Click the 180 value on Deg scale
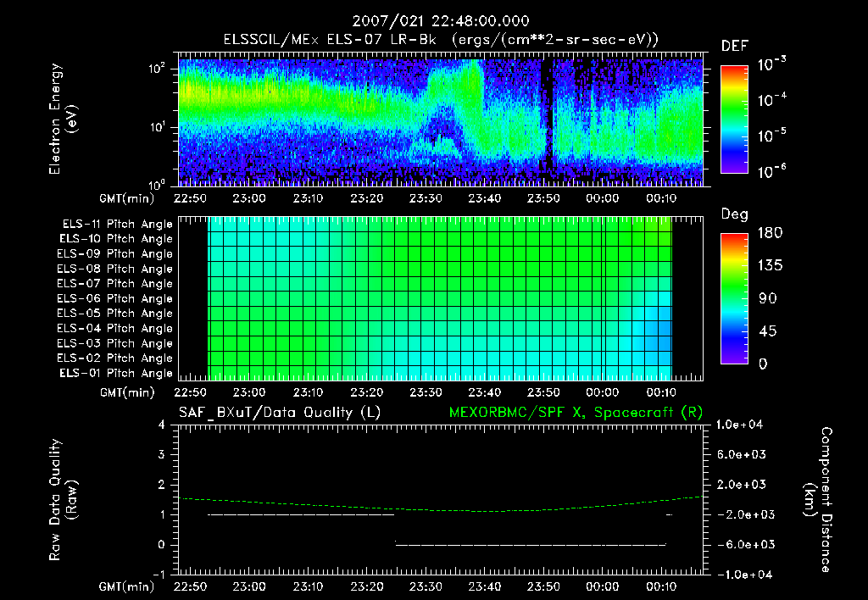 tap(770, 233)
